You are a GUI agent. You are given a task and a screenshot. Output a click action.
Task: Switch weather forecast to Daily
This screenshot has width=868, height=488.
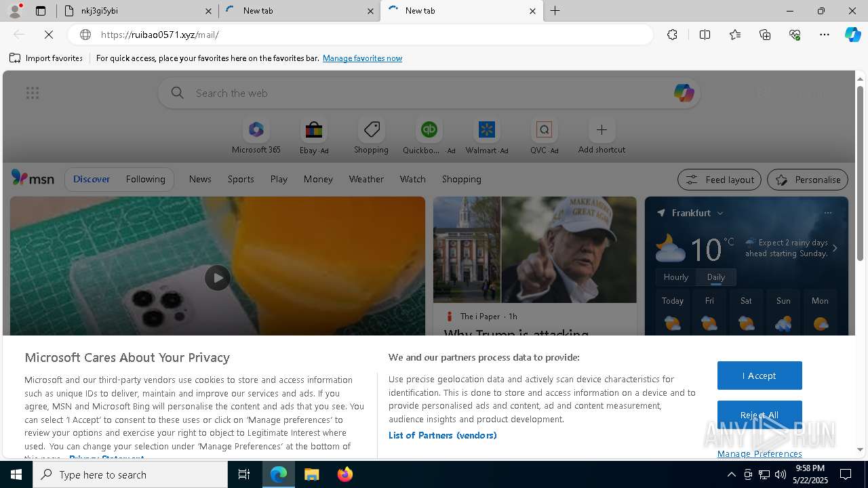[x=716, y=277]
